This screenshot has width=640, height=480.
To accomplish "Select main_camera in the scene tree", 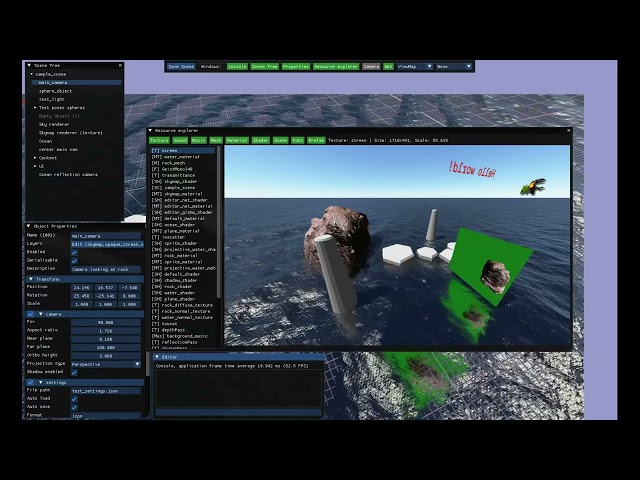I will tap(77, 82).
